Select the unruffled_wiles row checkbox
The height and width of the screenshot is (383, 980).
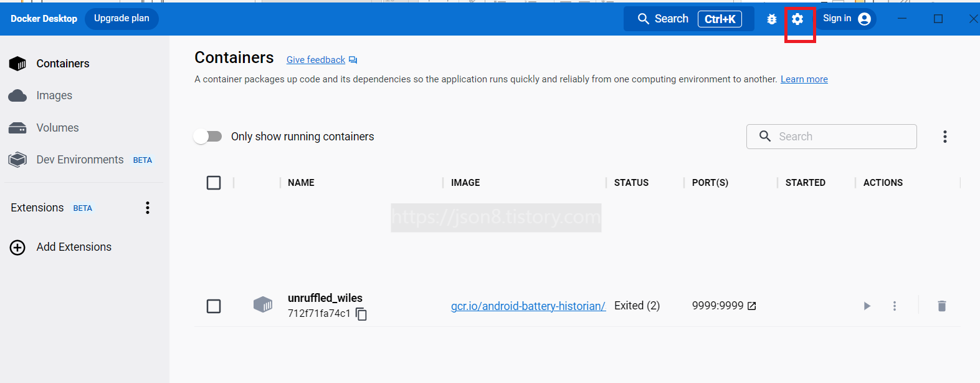pos(214,306)
